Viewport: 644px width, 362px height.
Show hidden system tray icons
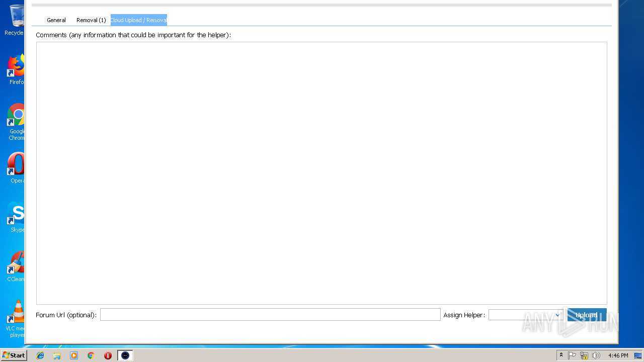(x=561, y=355)
